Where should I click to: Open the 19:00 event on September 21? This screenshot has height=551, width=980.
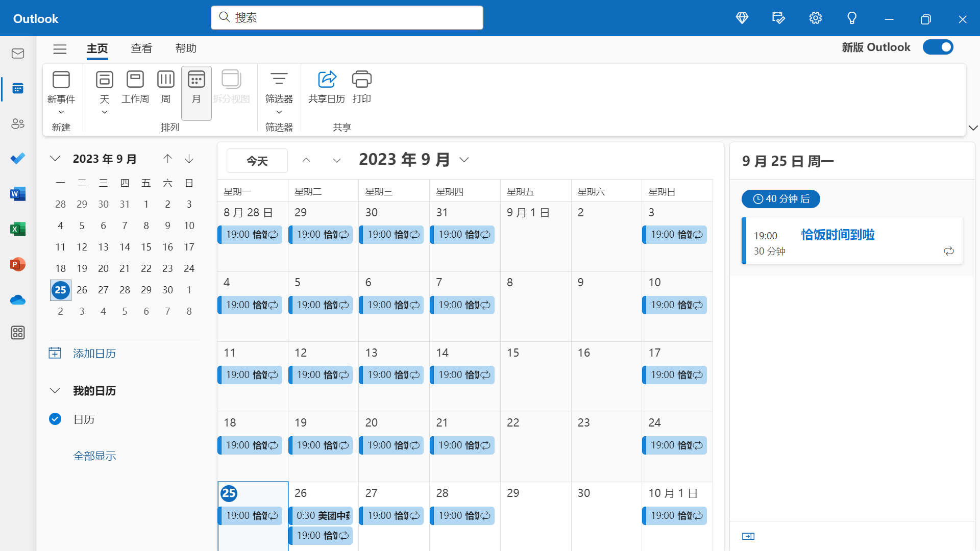462,445
